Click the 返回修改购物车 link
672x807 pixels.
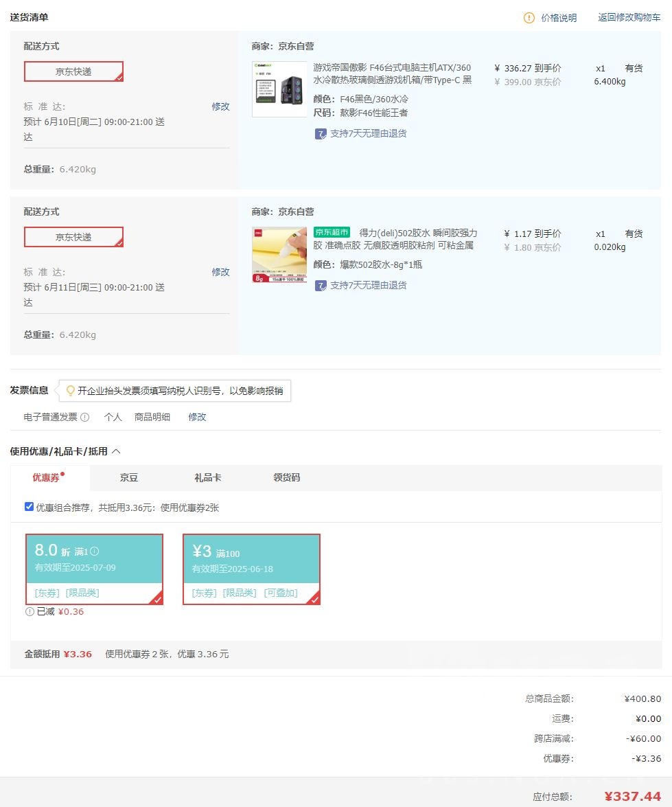628,17
